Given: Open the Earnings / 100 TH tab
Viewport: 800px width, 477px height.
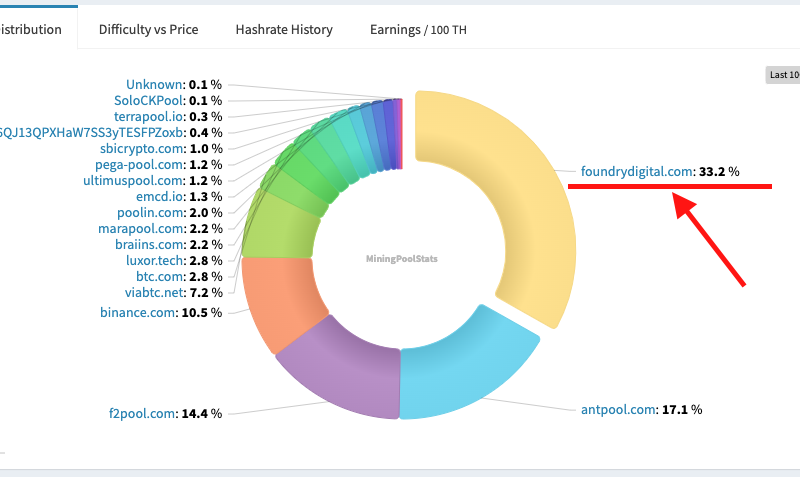Looking at the screenshot, I should tap(418, 30).
